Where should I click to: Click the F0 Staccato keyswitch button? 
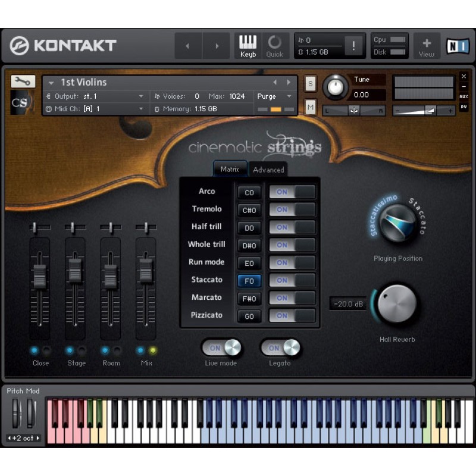(249, 281)
